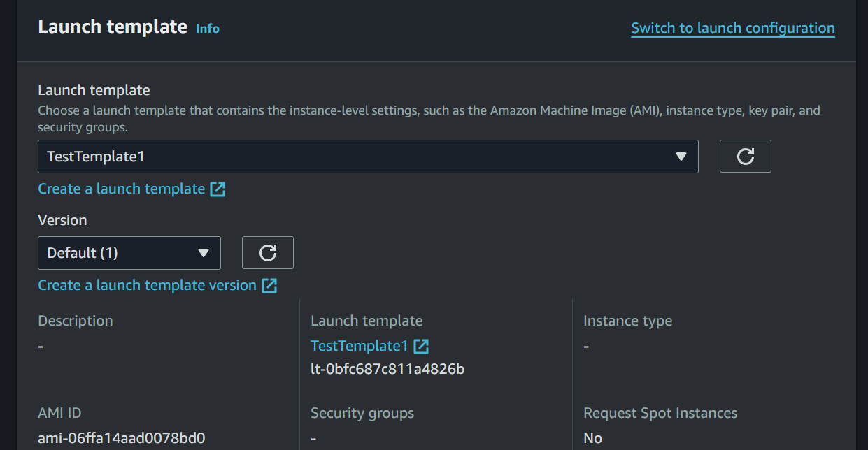Refresh the template version list
The image size is (868, 450).
point(267,253)
